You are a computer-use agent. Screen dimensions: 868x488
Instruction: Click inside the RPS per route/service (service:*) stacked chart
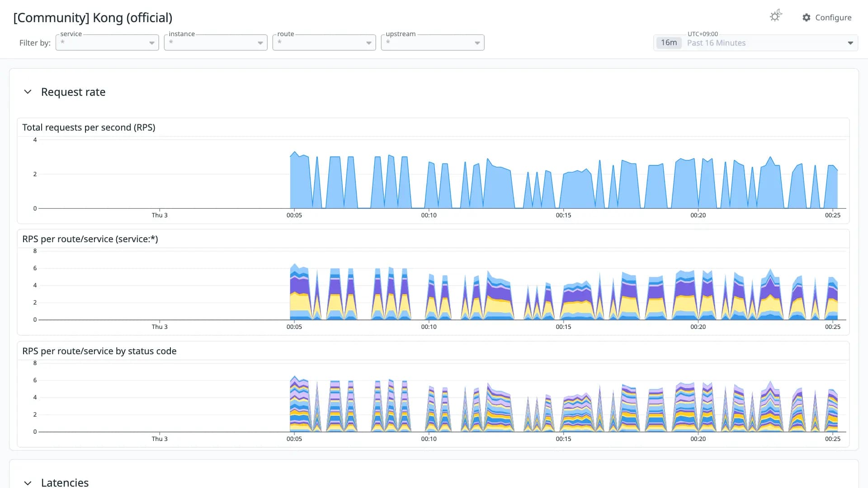(x=443, y=286)
